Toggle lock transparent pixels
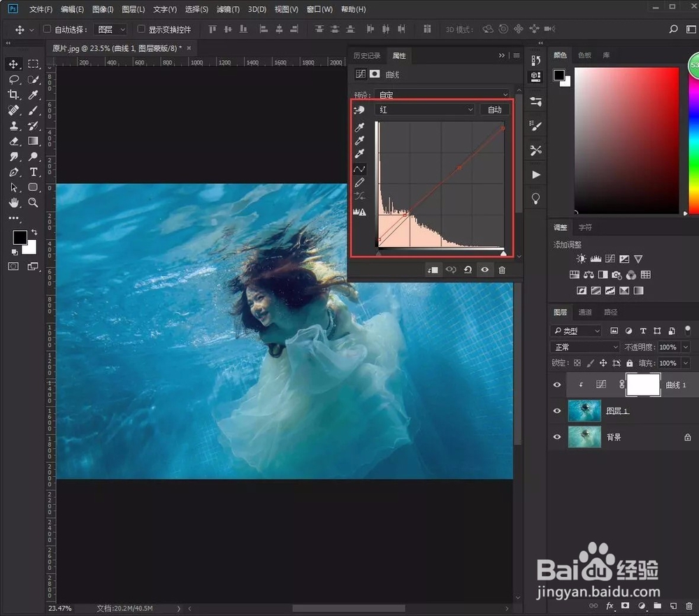Screen dimensions: 699x616 [x=577, y=363]
